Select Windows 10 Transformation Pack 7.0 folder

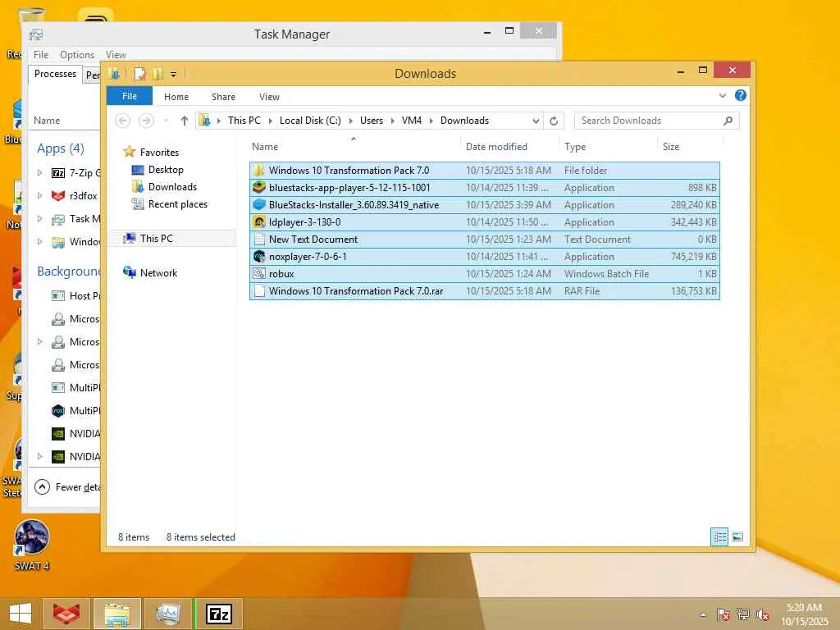484,171
